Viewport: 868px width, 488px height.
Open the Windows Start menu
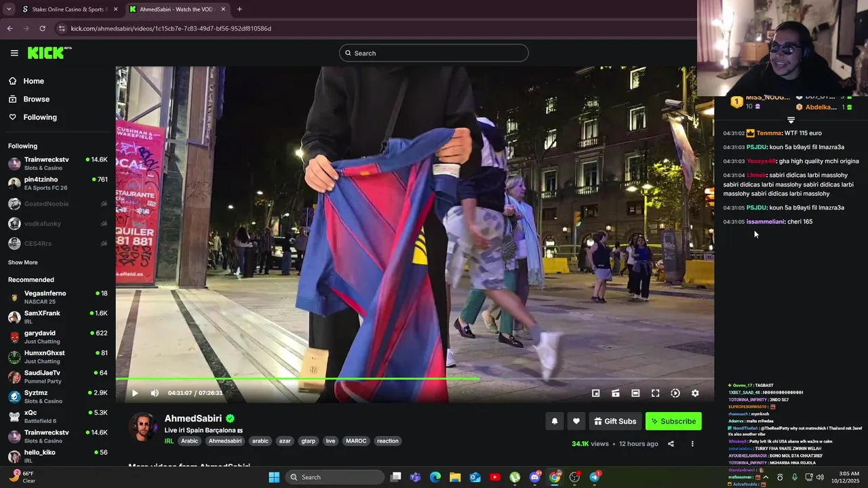(x=274, y=477)
